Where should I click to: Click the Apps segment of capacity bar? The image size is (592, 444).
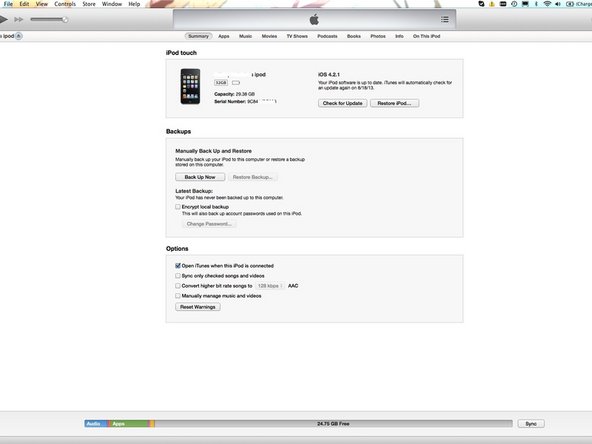point(129,424)
